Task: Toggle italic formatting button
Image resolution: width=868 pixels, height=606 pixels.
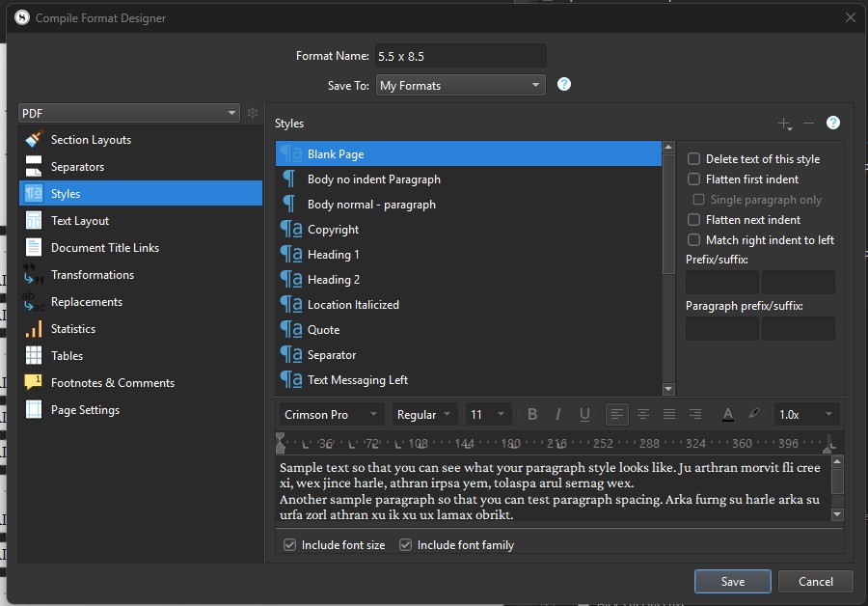Action: [x=557, y=414]
